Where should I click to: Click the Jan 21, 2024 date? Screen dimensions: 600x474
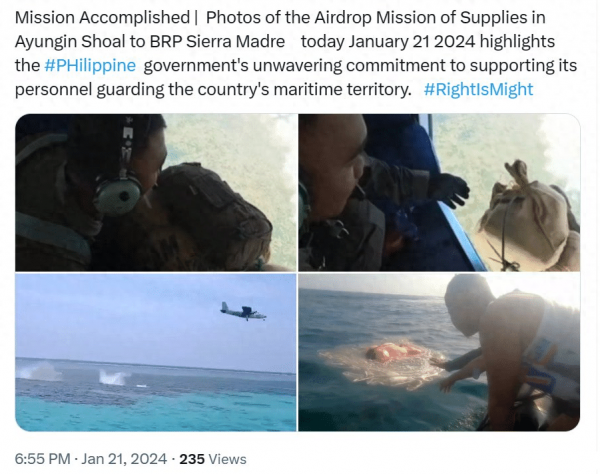[x=124, y=459]
